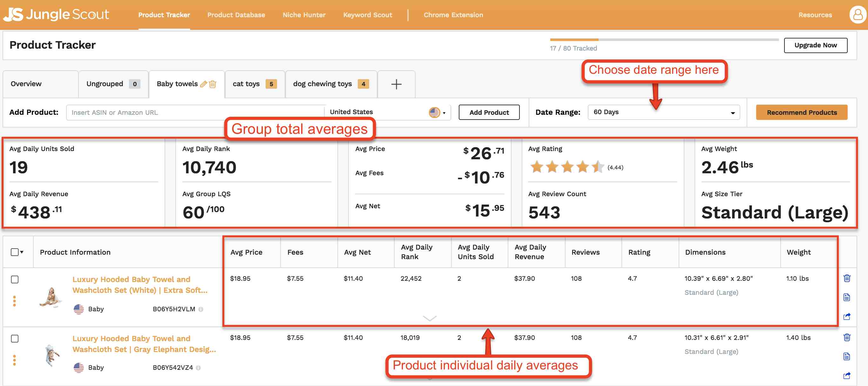The height and width of the screenshot is (386, 868).
Task: Open the White Luxury Hooded Towel link
Action: click(x=140, y=285)
